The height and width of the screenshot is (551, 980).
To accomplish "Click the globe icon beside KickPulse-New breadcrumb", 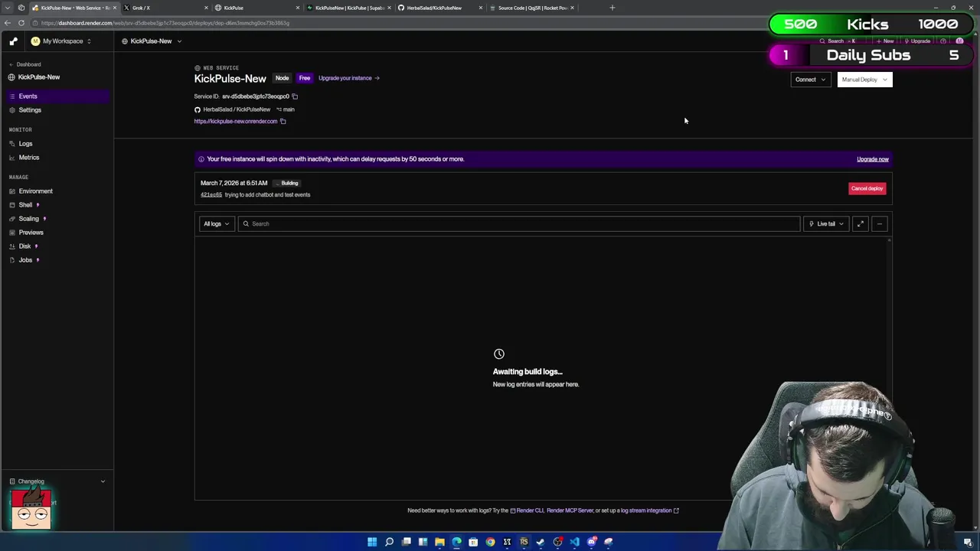I will 124,41.
